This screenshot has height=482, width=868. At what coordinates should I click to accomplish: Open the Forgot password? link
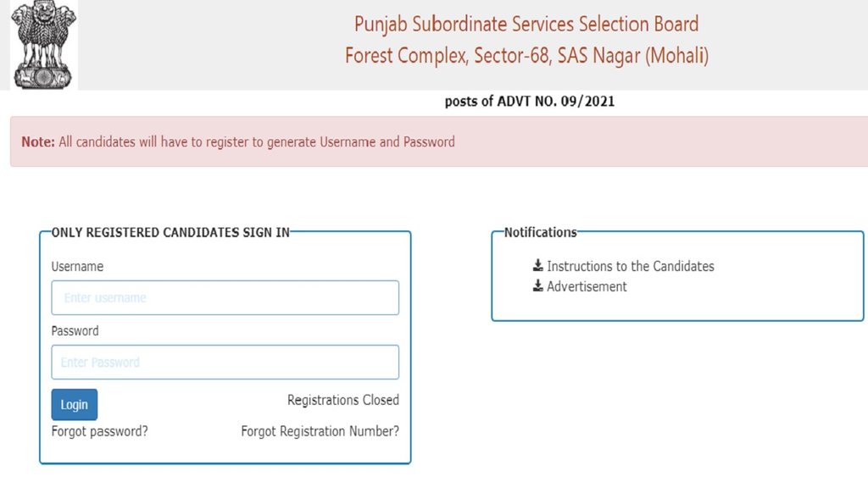click(99, 431)
